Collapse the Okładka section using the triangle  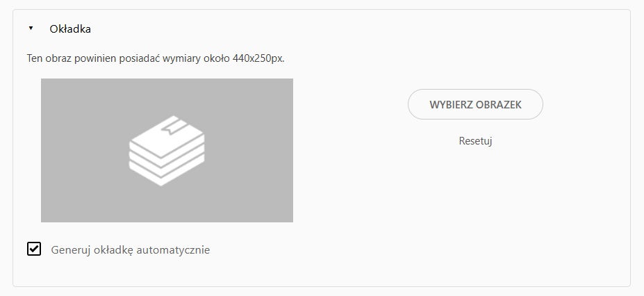click(31, 28)
